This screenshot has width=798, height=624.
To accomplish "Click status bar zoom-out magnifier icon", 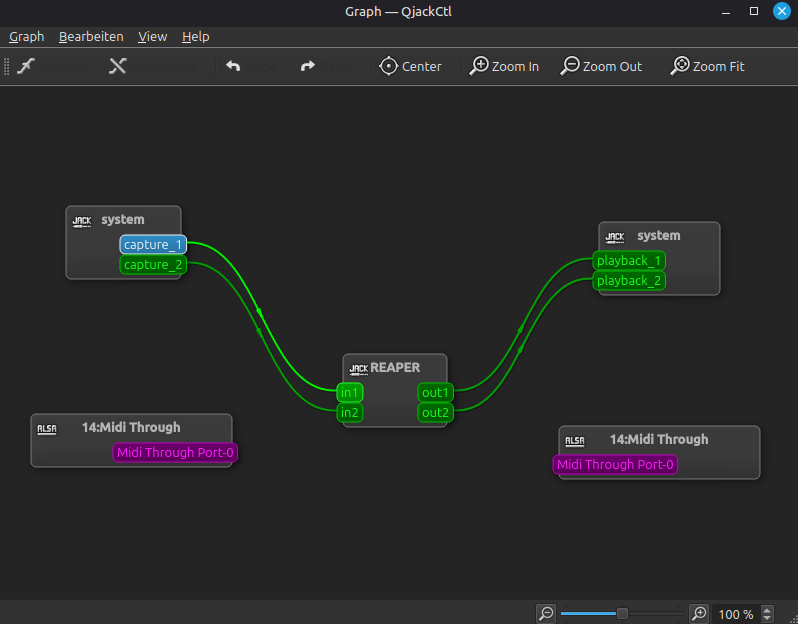I will click(546, 613).
